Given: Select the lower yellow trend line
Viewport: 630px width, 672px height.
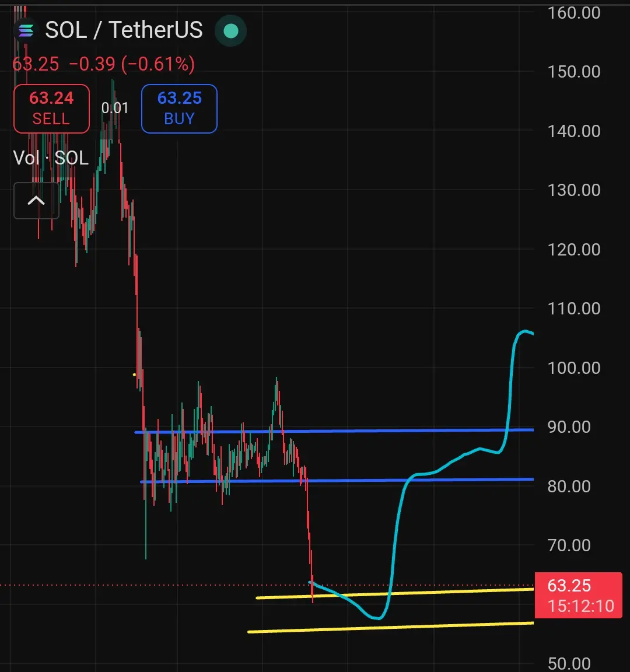Looking at the screenshot, I should point(391,628).
